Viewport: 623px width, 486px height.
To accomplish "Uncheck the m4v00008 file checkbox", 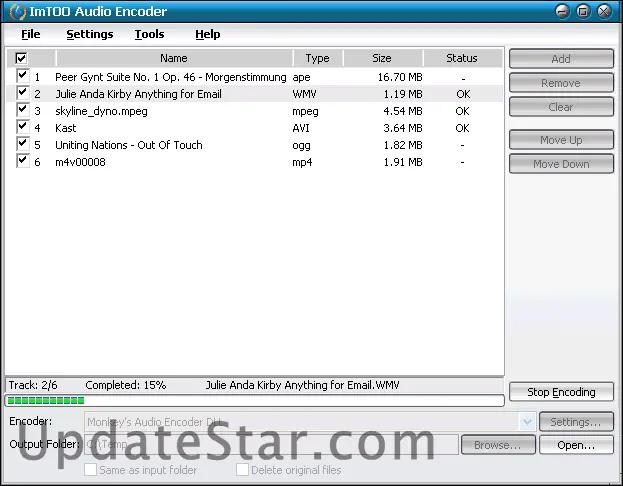I will (x=23, y=161).
